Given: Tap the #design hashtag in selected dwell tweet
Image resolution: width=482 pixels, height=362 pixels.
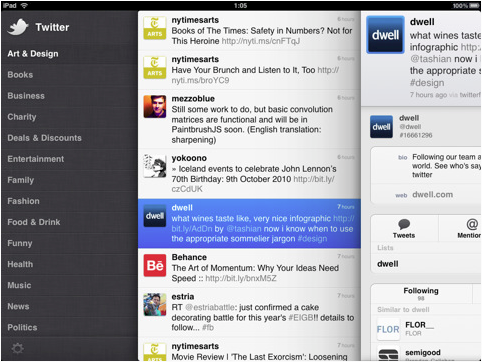Looking at the screenshot, I should coord(312,239).
